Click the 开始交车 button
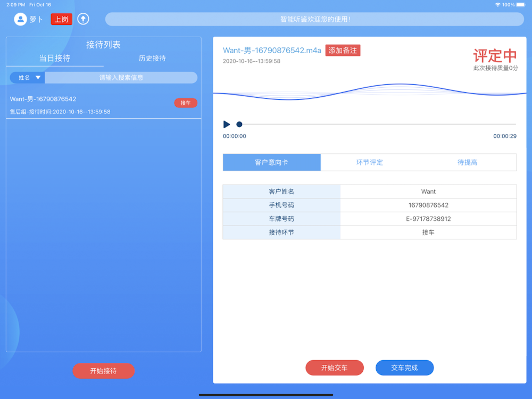Viewport: 532px width, 399px height. 335,368
